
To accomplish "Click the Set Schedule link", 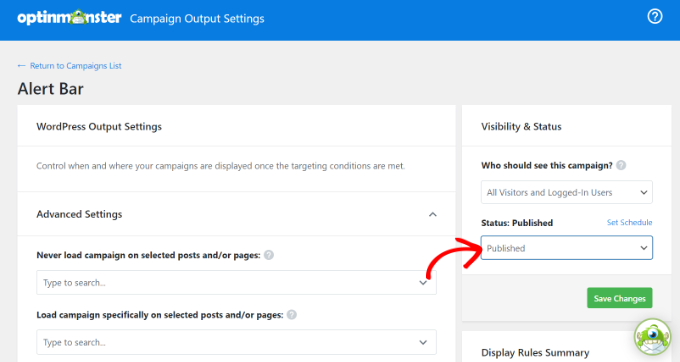I will click(x=629, y=222).
